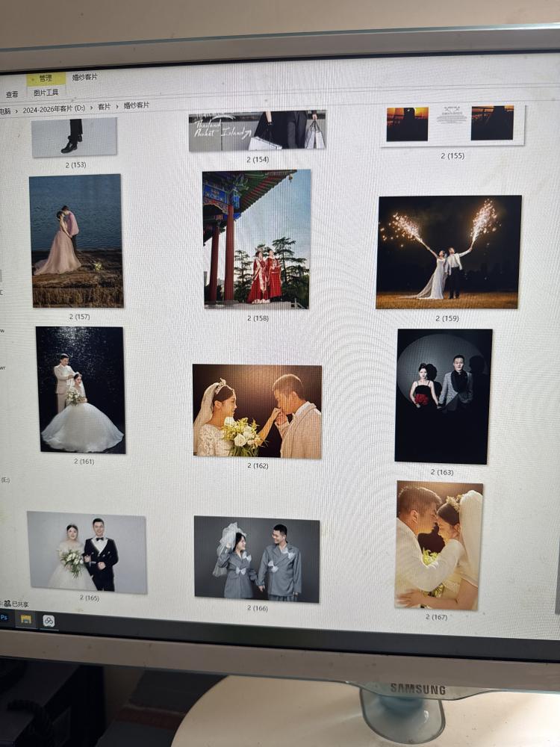Switch to the 管理 ribbon tab

46,78
